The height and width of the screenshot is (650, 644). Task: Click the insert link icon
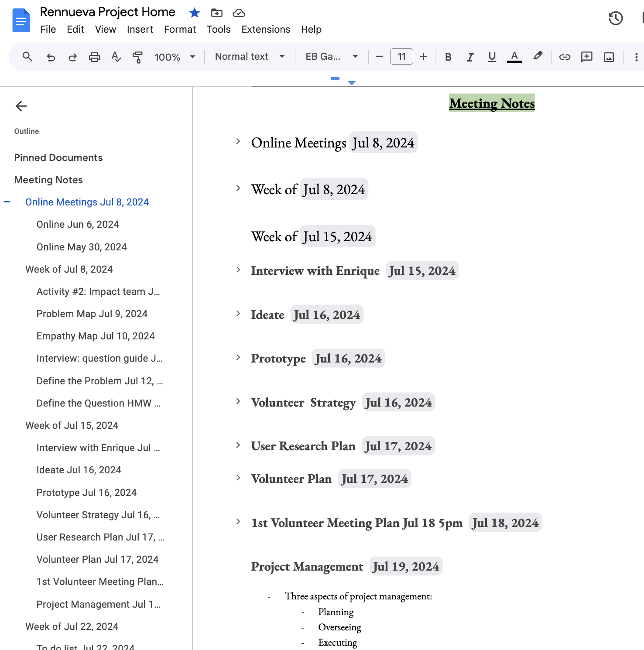pyautogui.click(x=565, y=57)
